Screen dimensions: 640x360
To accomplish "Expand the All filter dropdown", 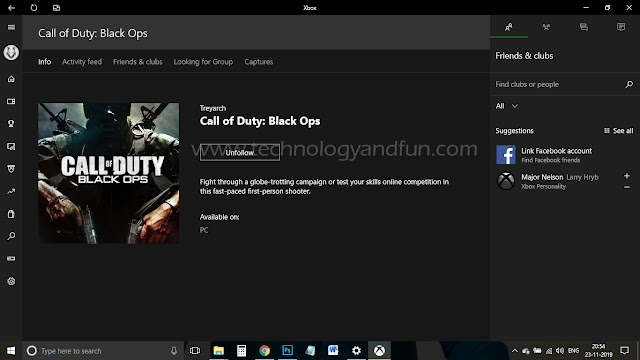I will click(507, 106).
